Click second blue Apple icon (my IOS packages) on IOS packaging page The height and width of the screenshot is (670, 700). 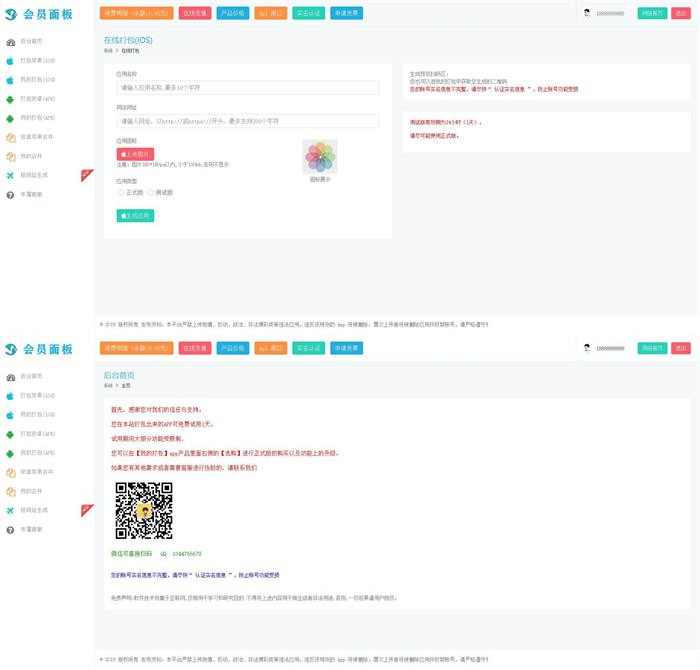(x=10, y=80)
